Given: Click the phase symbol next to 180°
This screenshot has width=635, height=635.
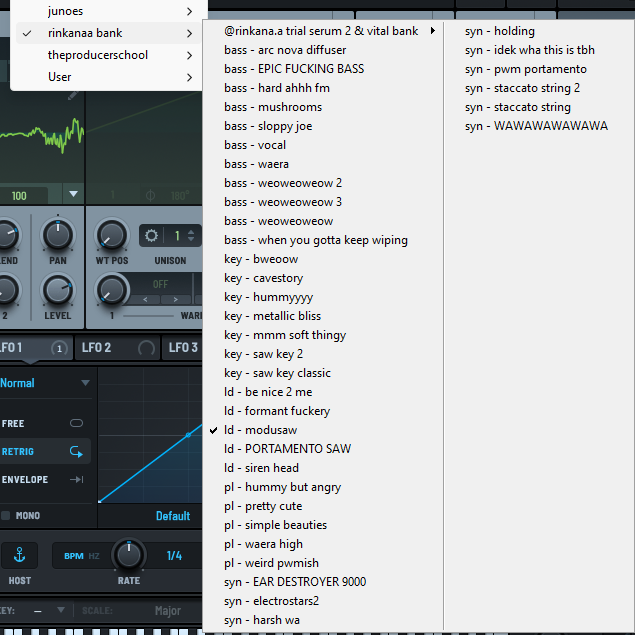Looking at the screenshot, I should [150, 196].
